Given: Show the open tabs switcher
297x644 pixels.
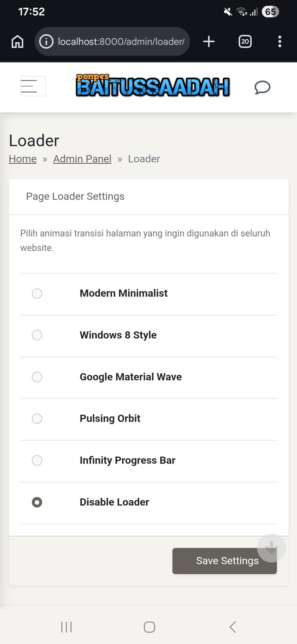Looking at the screenshot, I should tap(245, 42).
